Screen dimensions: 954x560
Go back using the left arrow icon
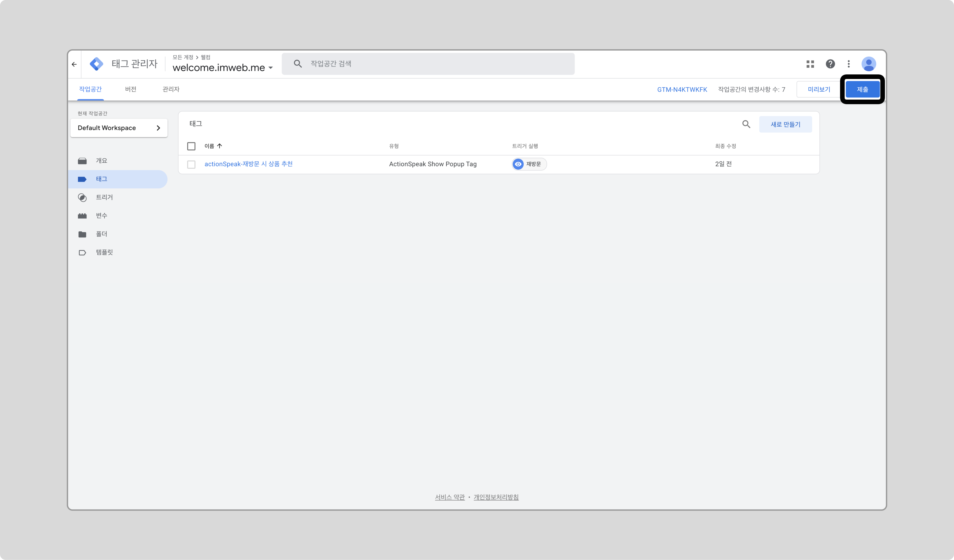pyautogui.click(x=74, y=64)
